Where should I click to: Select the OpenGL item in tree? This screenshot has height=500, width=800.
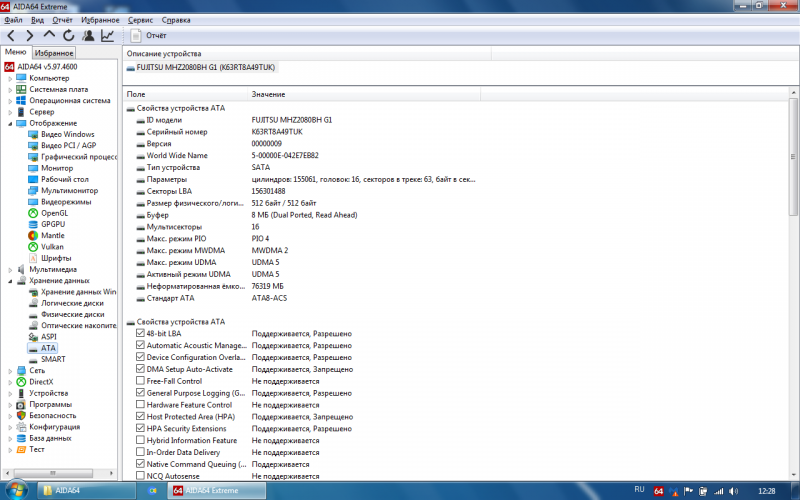tap(53, 212)
